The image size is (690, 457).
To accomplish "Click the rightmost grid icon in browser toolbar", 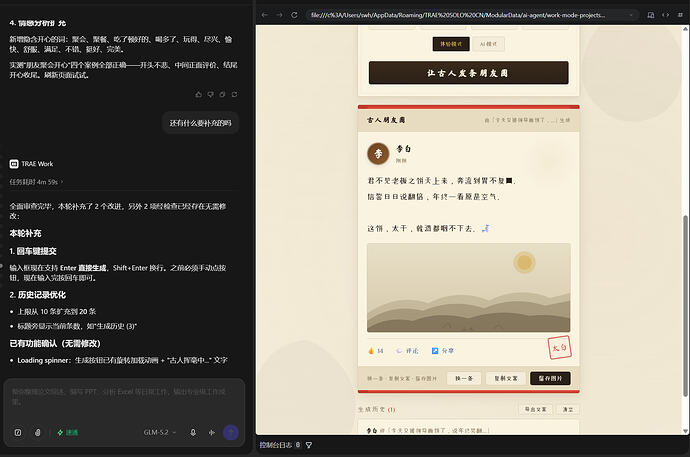I will tap(680, 15).
